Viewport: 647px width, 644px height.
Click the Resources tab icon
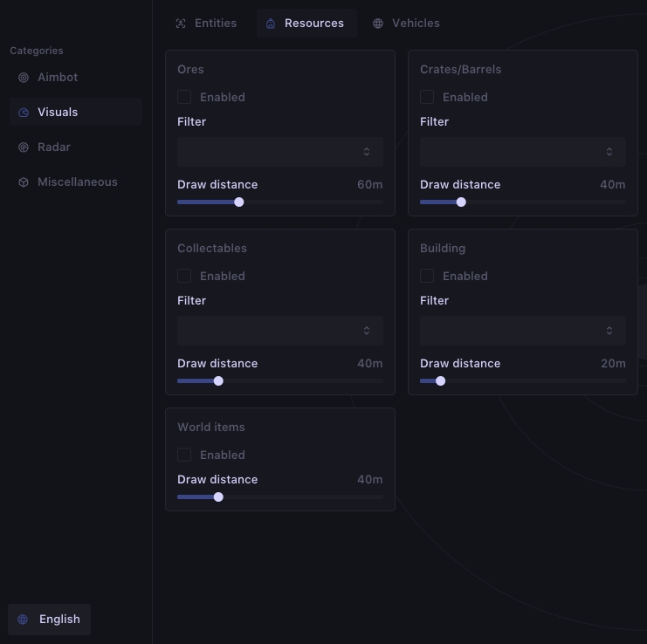click(x=271, y=24)
